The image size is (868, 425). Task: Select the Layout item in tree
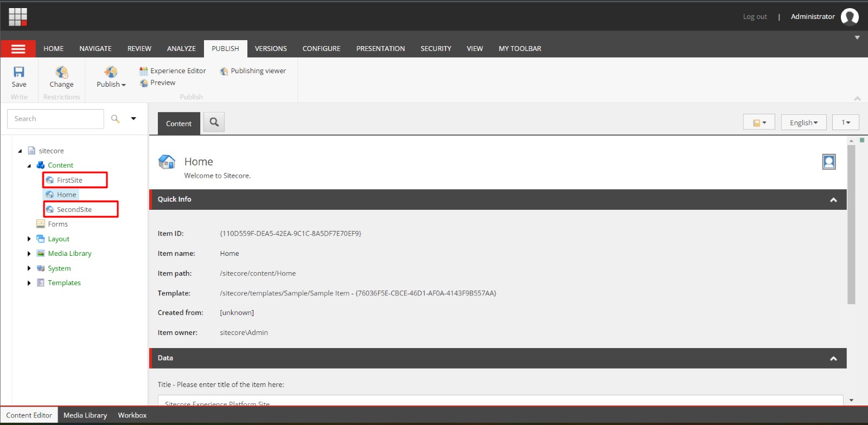point(53,239)
